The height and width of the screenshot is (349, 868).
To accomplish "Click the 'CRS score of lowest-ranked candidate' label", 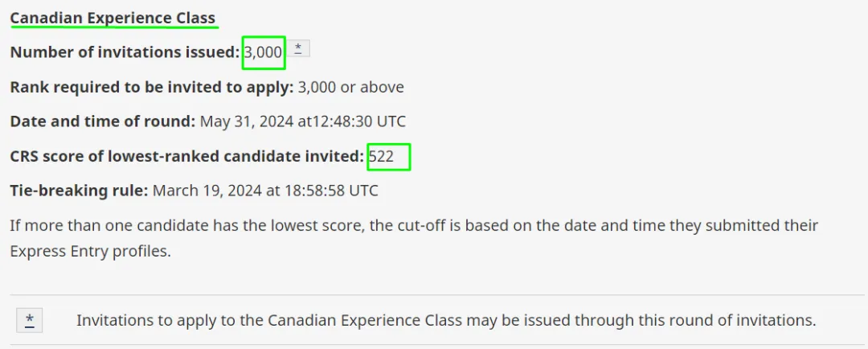I will tap(186, 156).
